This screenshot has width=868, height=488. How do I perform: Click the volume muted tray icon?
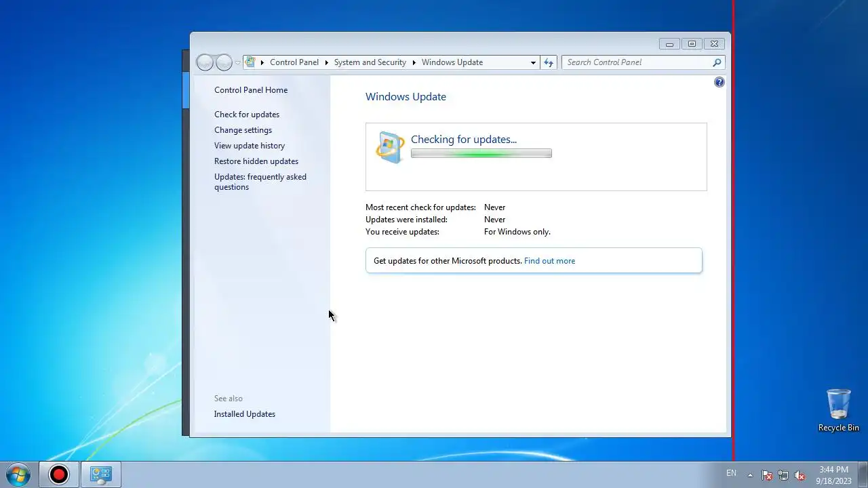[x=800, y=475]
